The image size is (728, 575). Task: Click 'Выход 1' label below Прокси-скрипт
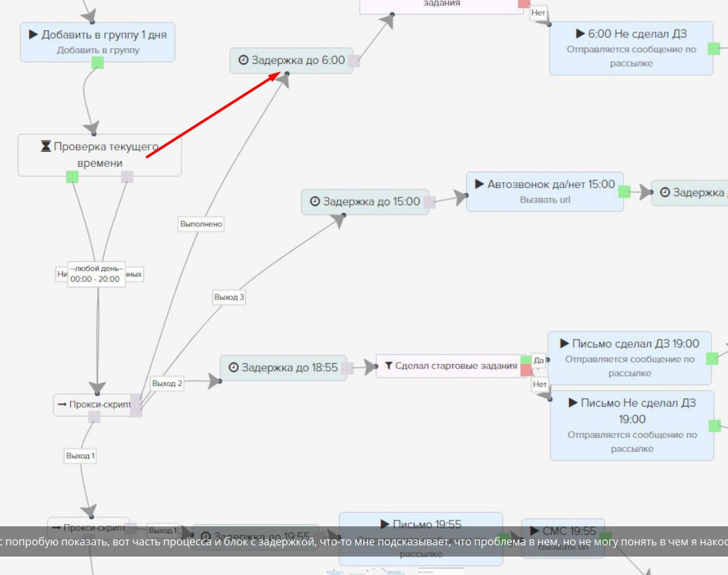coord(80,456)
